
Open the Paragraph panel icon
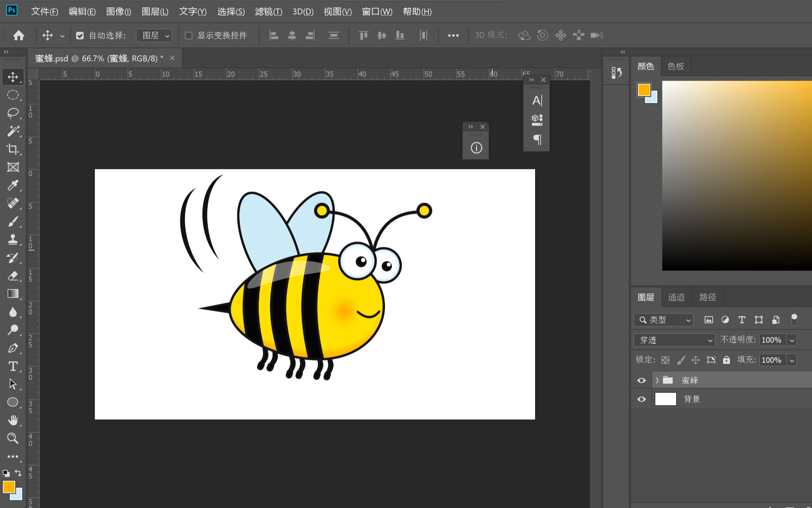pyautogui.click(x=537, y=140)
